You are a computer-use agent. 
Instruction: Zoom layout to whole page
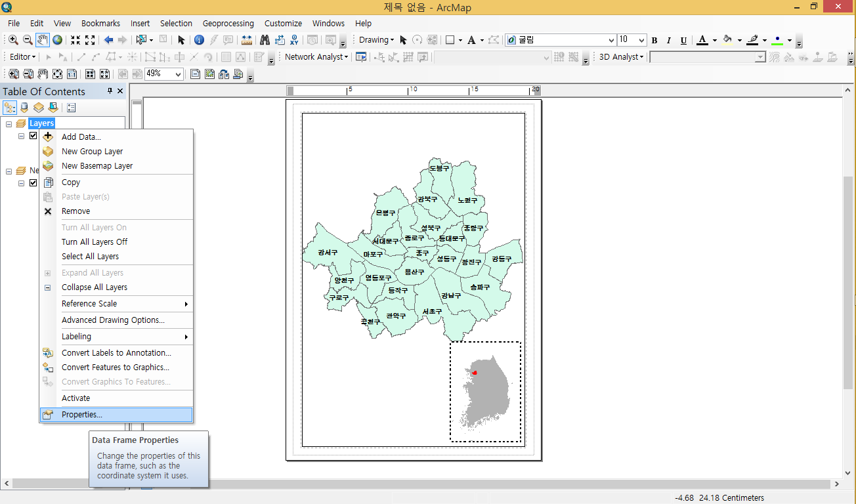58,74
